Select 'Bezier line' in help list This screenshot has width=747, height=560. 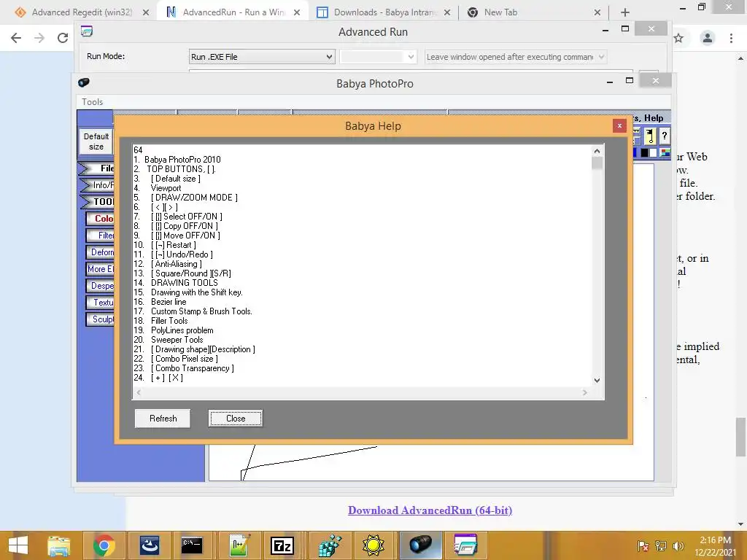point(169,302)
